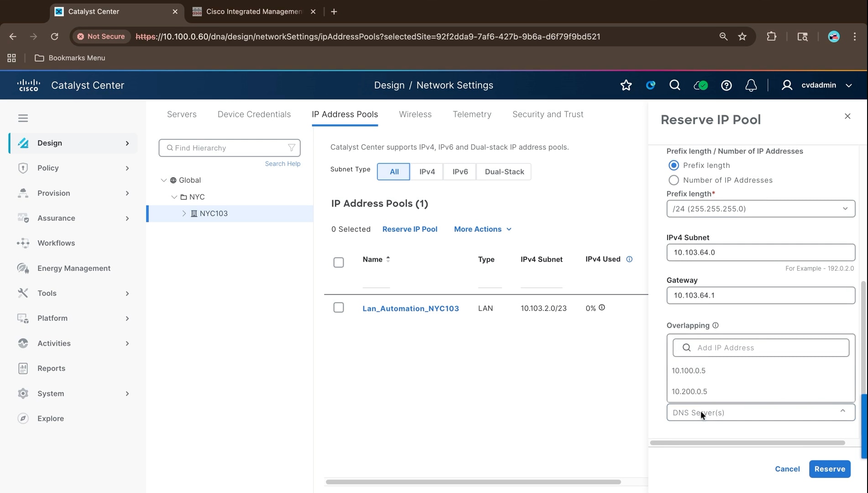The height and width of the screenshot is (493, 868).
Task: Click the info icon beside 0% usage
Action: tap(602, 308)
